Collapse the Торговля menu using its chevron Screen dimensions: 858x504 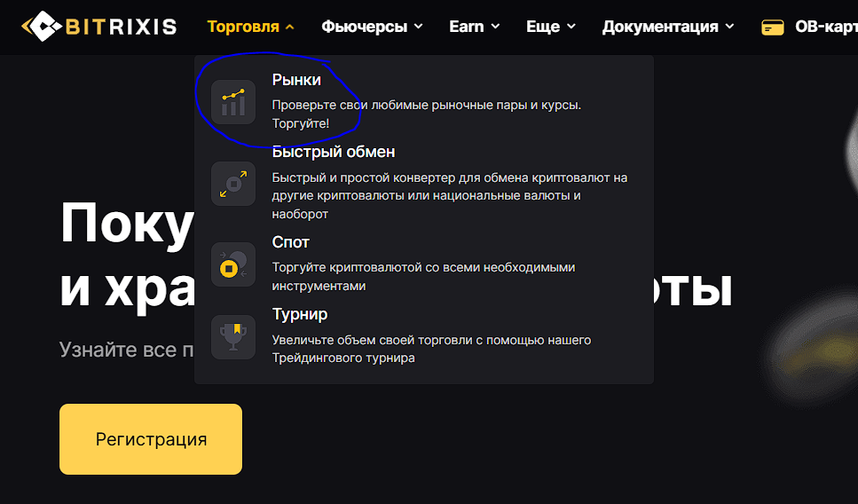pos(290,28)
